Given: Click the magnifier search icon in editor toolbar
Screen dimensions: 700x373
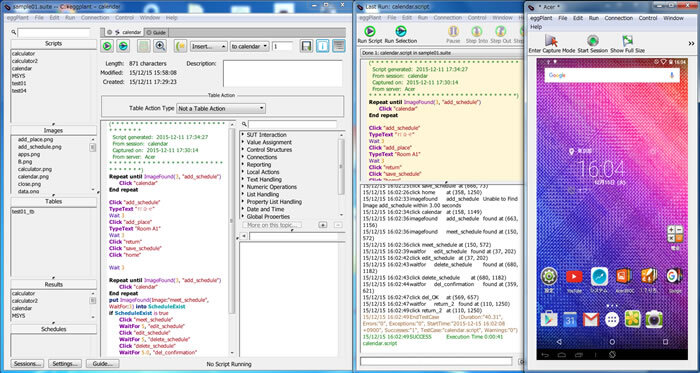Looking at the screenshot, I should click(160, 46).
